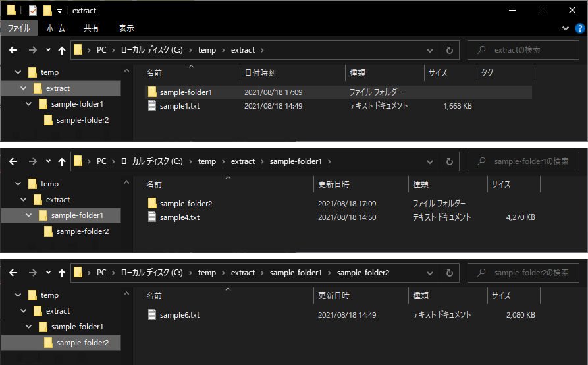The image size is (588, 365).
Task: Sort by the 日付時刻 column header
Action: tap(260, 73)
